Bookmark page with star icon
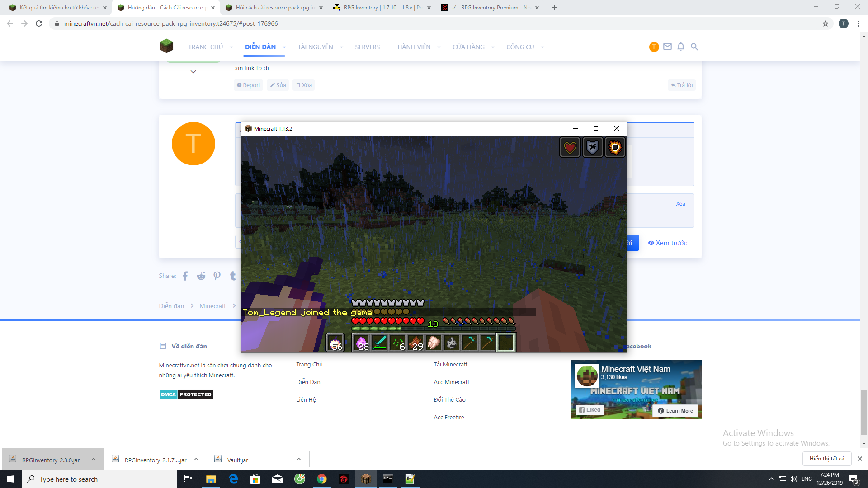 click(x=826, y=23)
